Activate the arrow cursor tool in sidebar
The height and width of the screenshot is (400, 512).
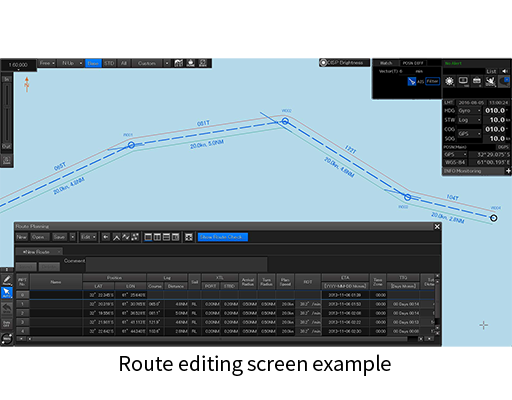pyautogui.click(x=7, y=293)
